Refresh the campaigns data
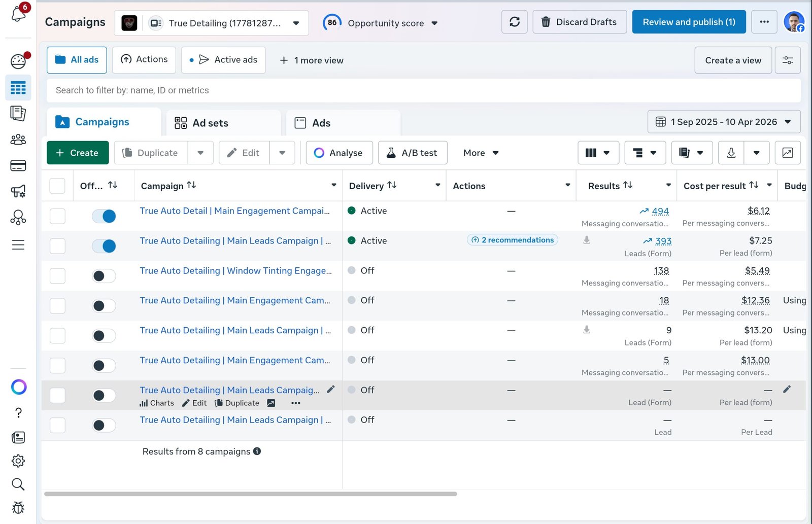 [x=515, y=22]
